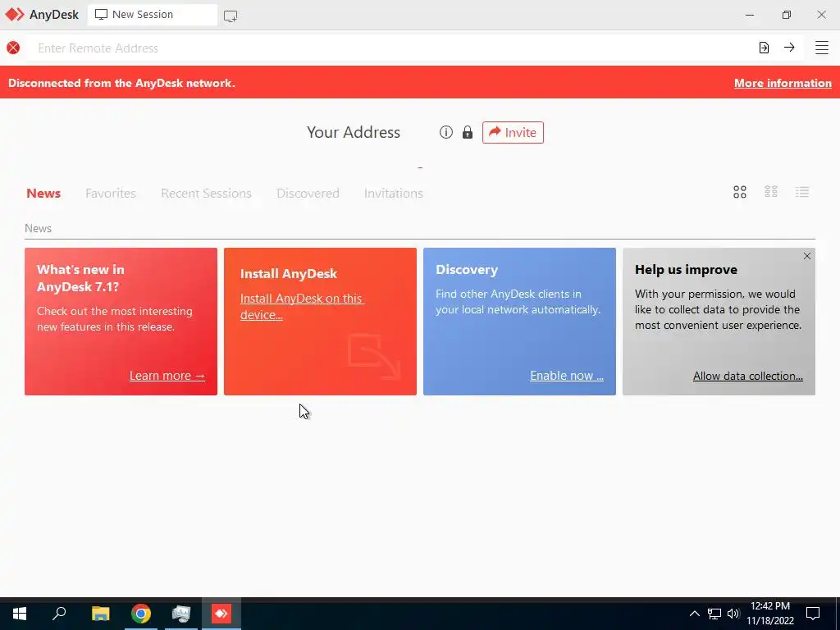
Task: Click the info icon beside Your Address
Action: click(445, 132)
